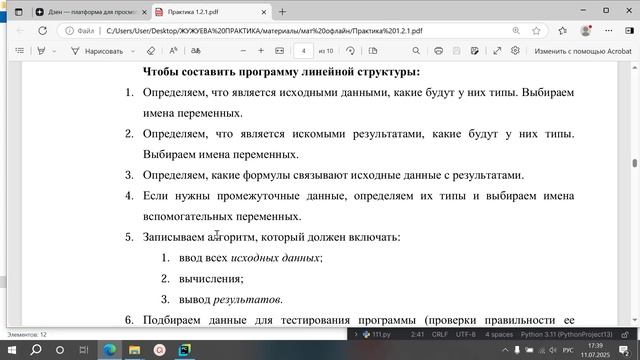
Task: Switch page view layout icon
Action: 373,51
